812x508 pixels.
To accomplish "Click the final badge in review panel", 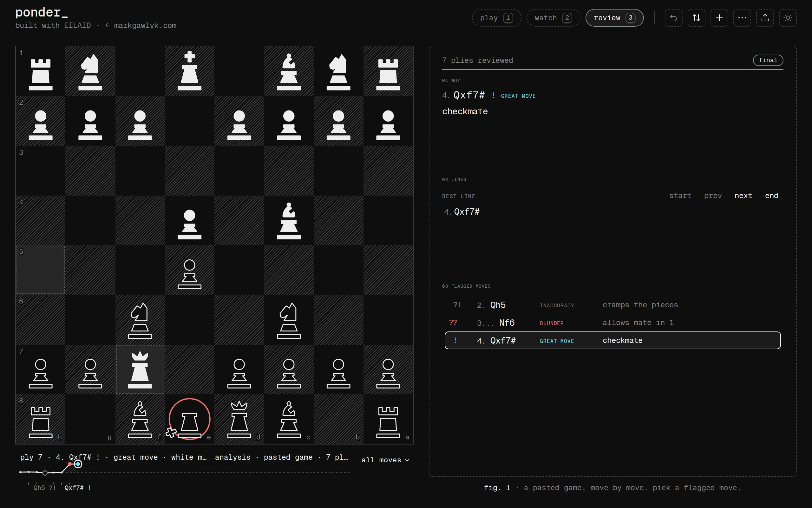I will [x=768, y=60].
